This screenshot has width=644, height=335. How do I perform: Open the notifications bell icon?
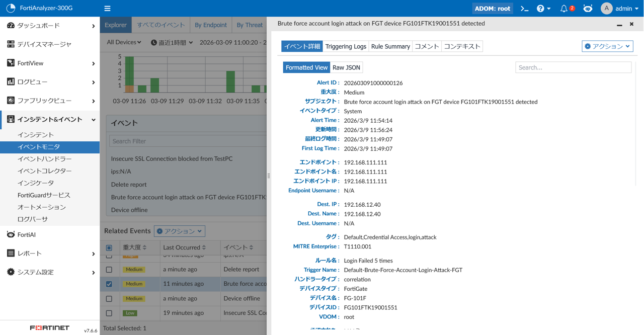click(x=564, y=9)
